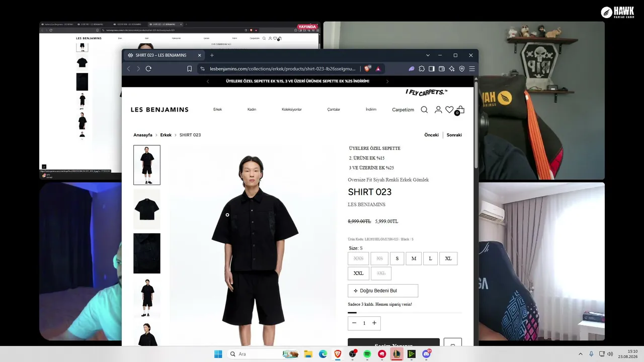The width and height of the screenshot is (644, 362).
Task: Click the LES BENJAMINS brand text under the title
Action: click(x=367, y=205)
